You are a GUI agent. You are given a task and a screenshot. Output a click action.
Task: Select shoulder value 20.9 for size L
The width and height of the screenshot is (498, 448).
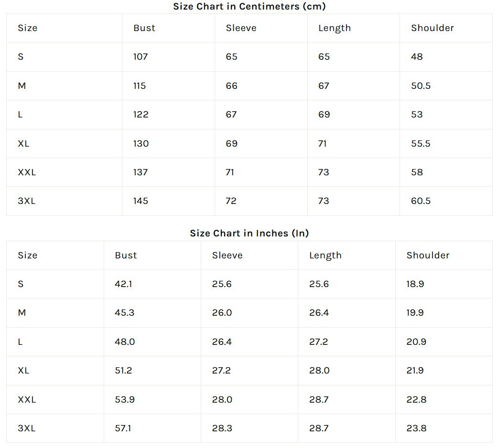(x=416, y=342)
